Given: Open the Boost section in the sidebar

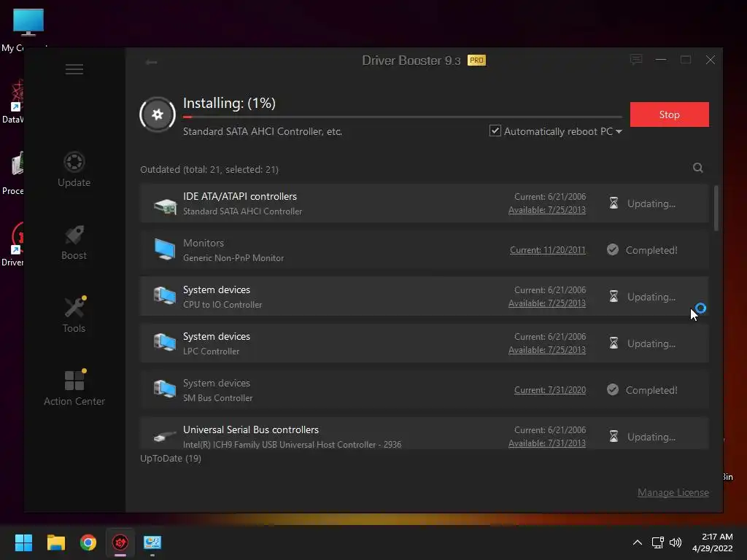Looking at the screenshot, I should (74, 242).
